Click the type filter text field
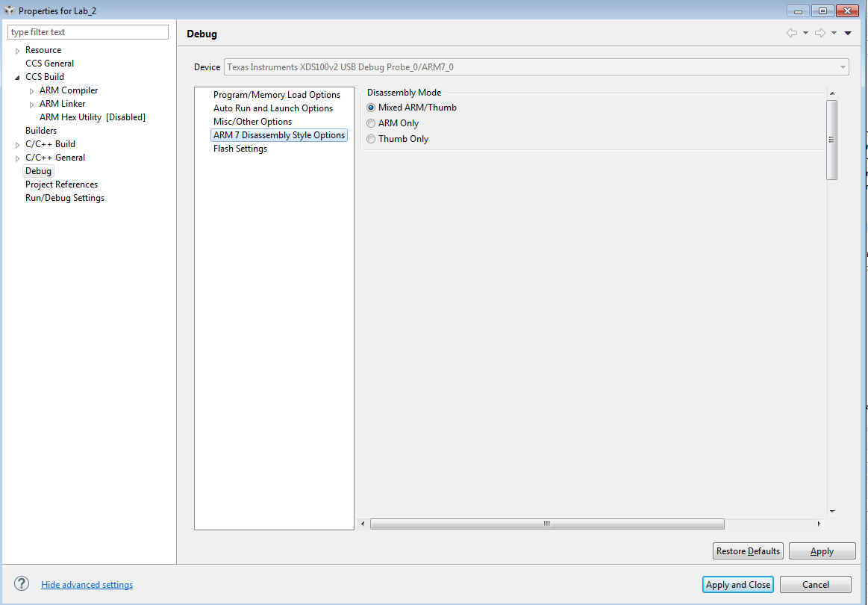The image size is (868, 605). [x=88, y=32]
